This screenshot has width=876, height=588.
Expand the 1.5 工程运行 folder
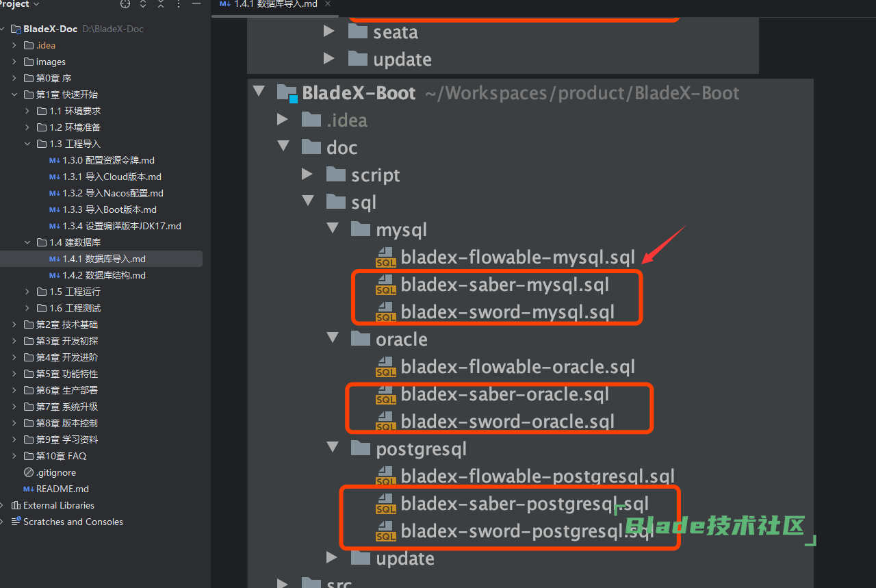[27, 292]
